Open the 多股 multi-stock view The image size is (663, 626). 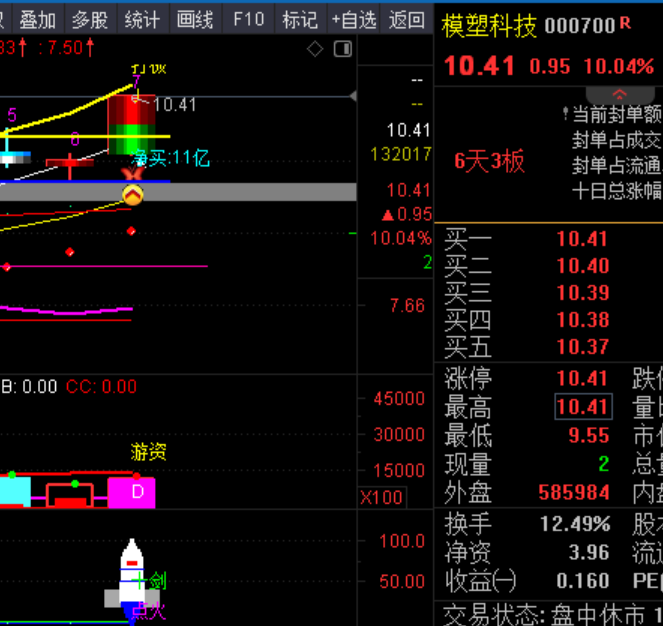point(90,19)
